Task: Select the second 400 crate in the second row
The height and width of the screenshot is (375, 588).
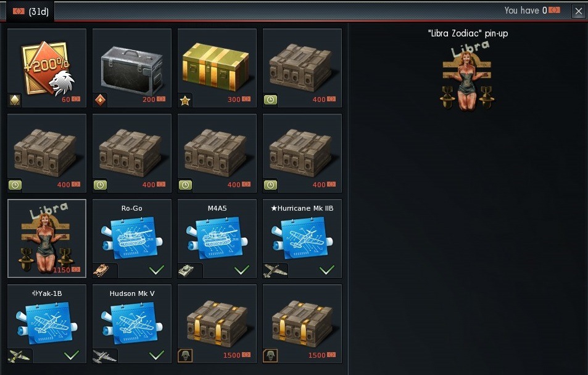Action: pyautogui.click(x=132, y=153)
